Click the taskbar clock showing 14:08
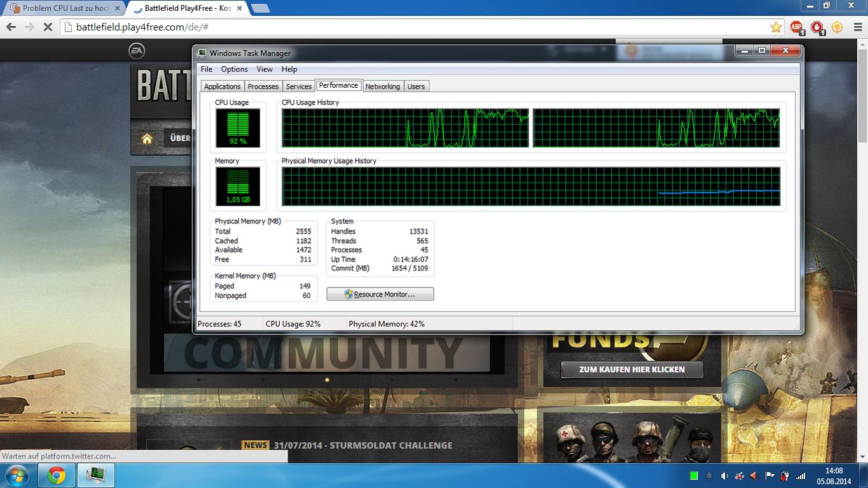Screen dimensions: 868x488 [x=834, y=475]
